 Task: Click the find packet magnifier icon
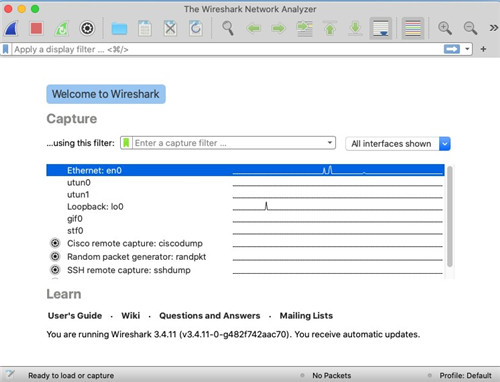point(228,29)
